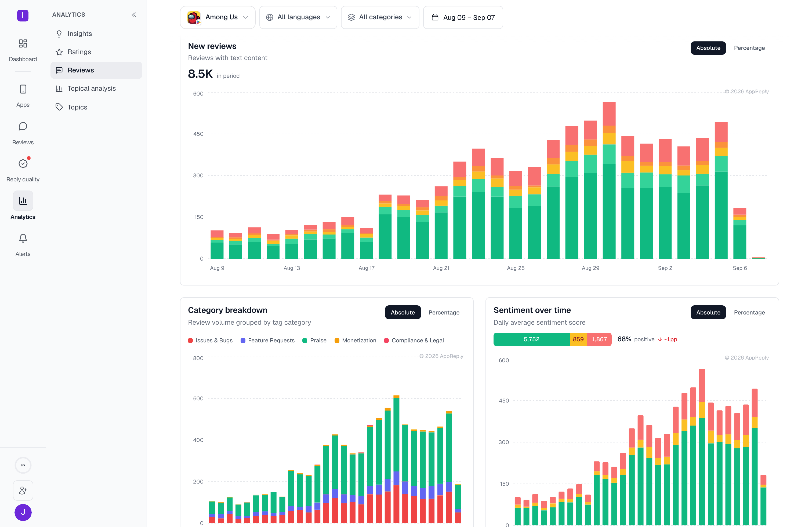Click the calendar icon in date range

click(435, 17)
